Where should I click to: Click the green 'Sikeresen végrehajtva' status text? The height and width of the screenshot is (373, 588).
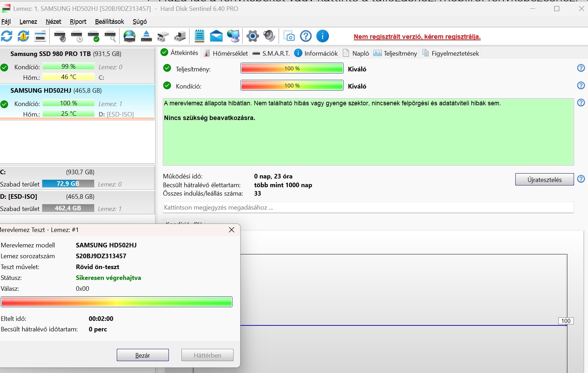[x=108, y=278]
